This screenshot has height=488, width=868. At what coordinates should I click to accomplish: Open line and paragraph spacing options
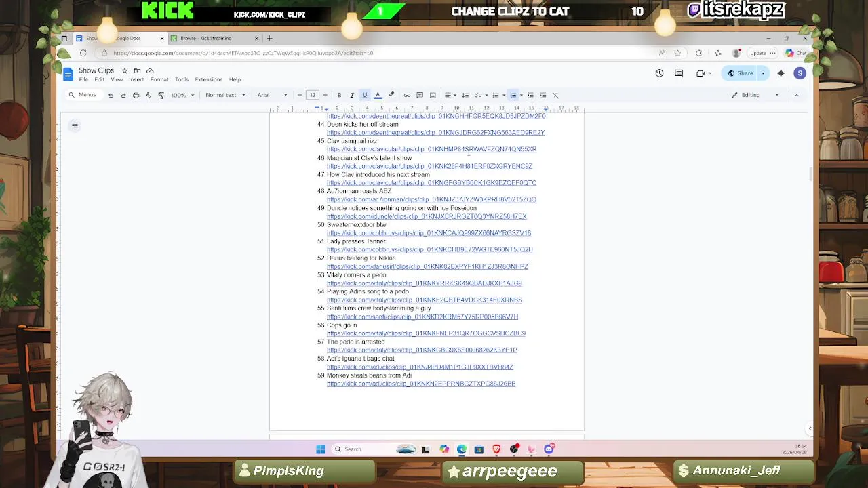(465, 95)
